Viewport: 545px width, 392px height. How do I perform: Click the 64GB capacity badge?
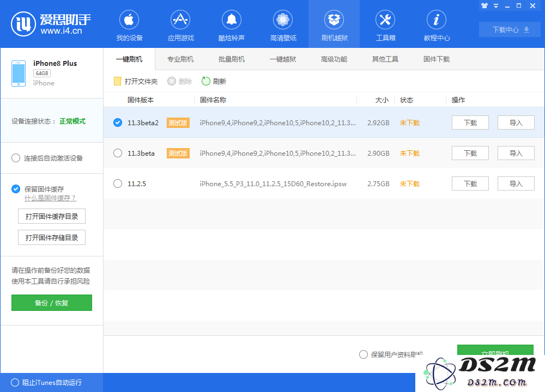point(42,73)
